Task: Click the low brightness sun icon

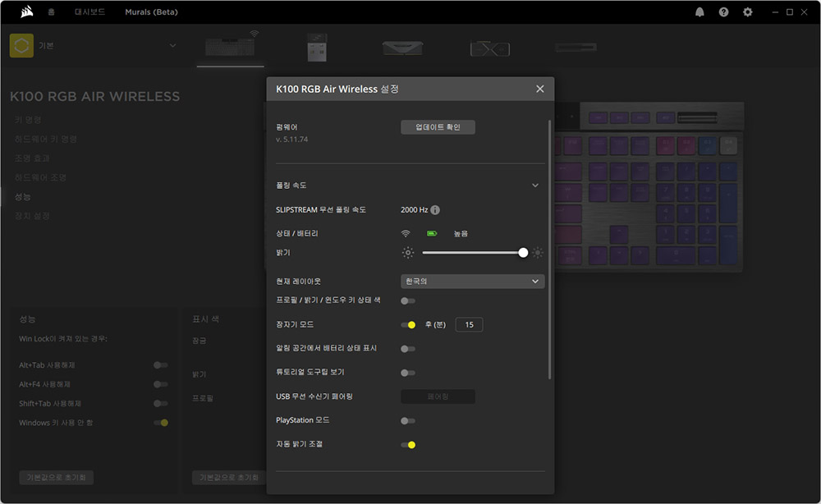Action: 408,253
